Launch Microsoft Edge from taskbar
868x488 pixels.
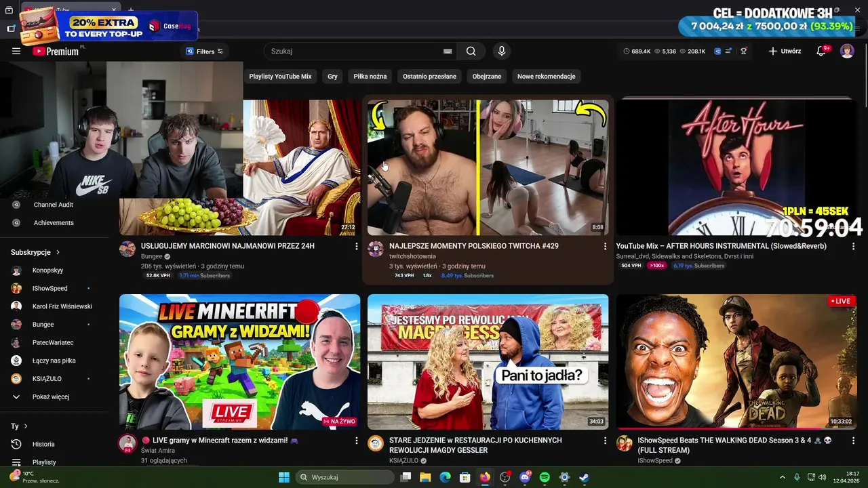pyautogui.click(x=445, y=477)
